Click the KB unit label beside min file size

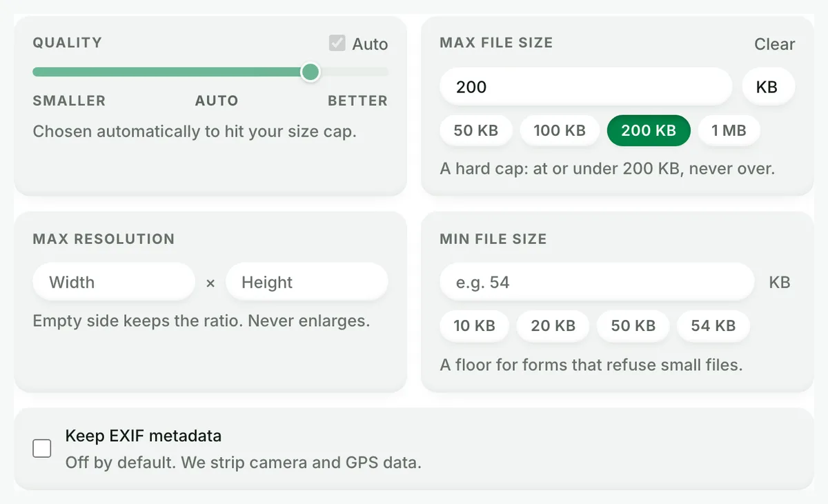pyautogui.click(x=780, y=282)
